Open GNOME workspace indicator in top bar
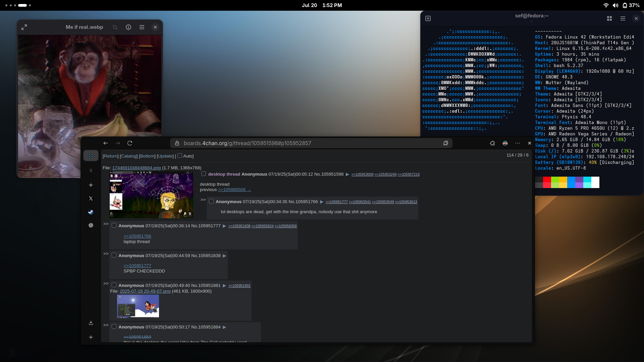The height and width of the screenshot is (362, 644). pyautogui.click(x=18, y=5)
